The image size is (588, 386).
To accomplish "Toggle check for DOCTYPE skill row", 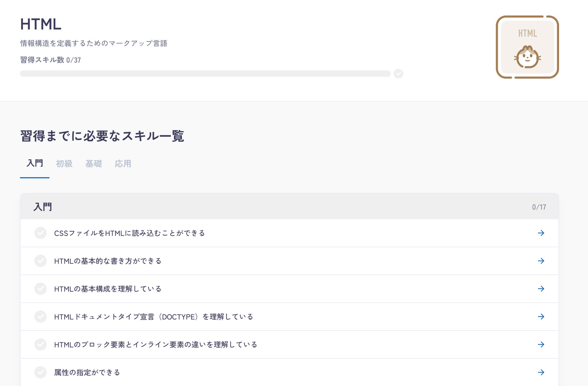I will (x=40, y=317).
